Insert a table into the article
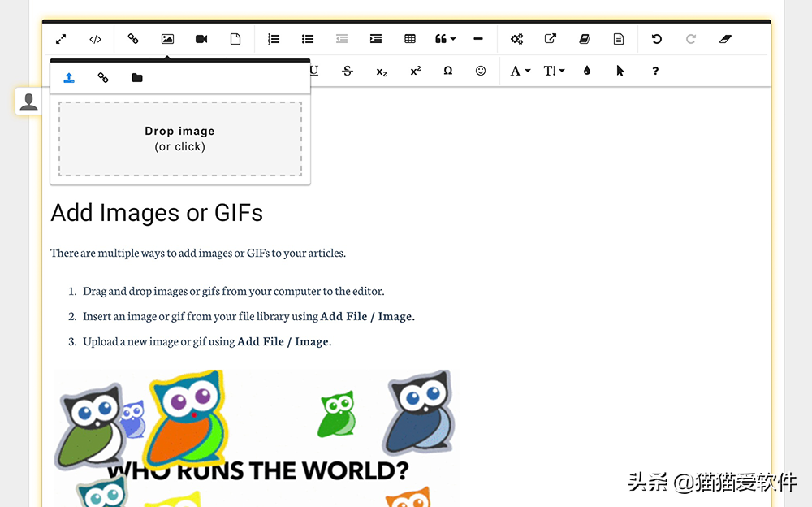 pyautogui.click(x=409, y=39)
